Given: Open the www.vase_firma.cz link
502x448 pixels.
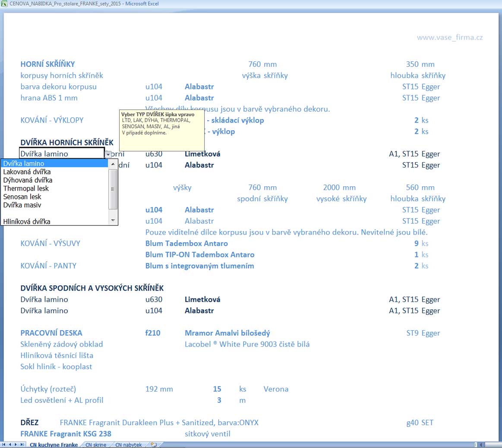Looking at the screenshot, I should pos(450,38).
